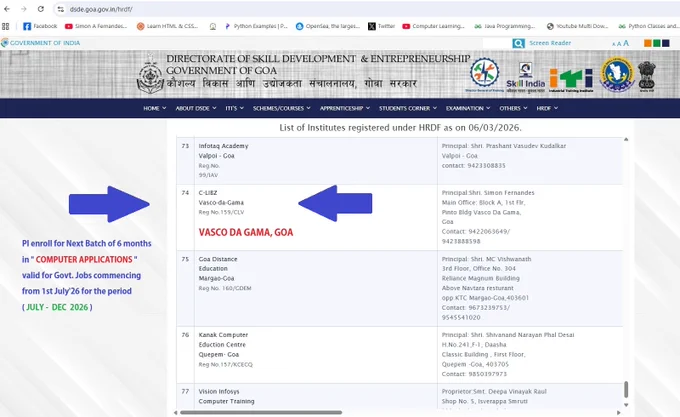Expand the HRDF menu

pyautogui.click(x=547, y=108)
